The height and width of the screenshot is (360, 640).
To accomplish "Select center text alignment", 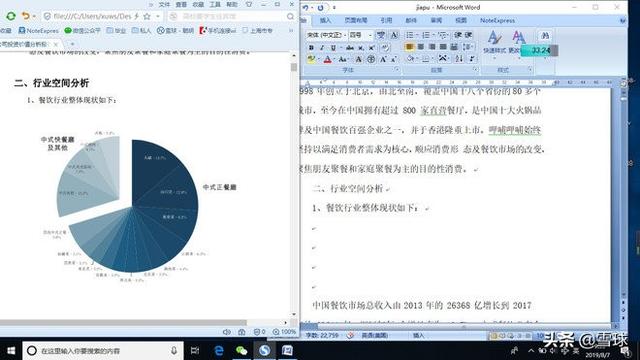I will point(420,47).
